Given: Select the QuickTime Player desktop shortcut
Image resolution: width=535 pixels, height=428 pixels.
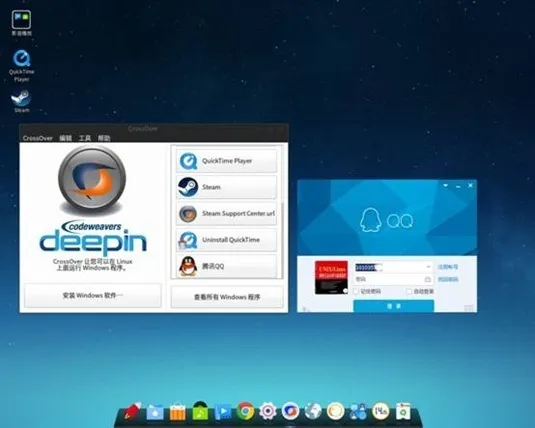Looking at the screenshot, I should point(21,66).
